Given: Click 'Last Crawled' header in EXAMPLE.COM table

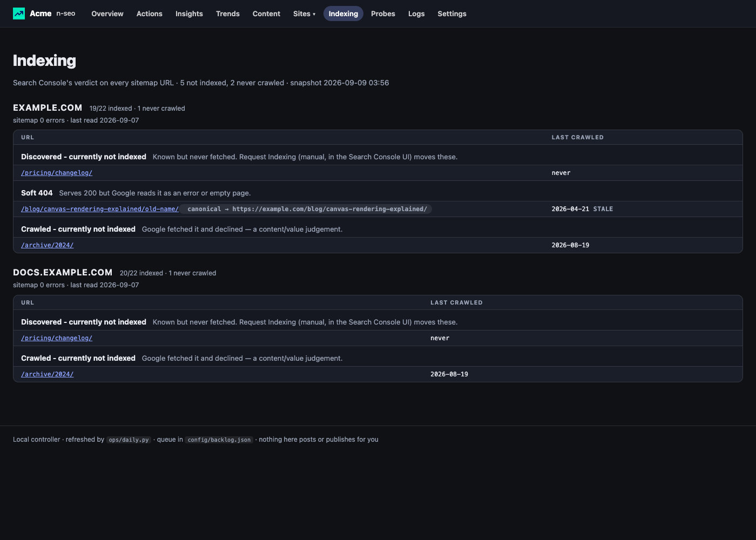Looking at the screenshot, I should tap(577, 137).
